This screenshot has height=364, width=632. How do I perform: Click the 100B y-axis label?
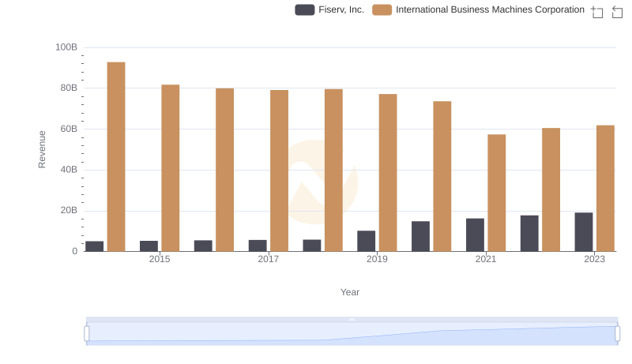66,47
